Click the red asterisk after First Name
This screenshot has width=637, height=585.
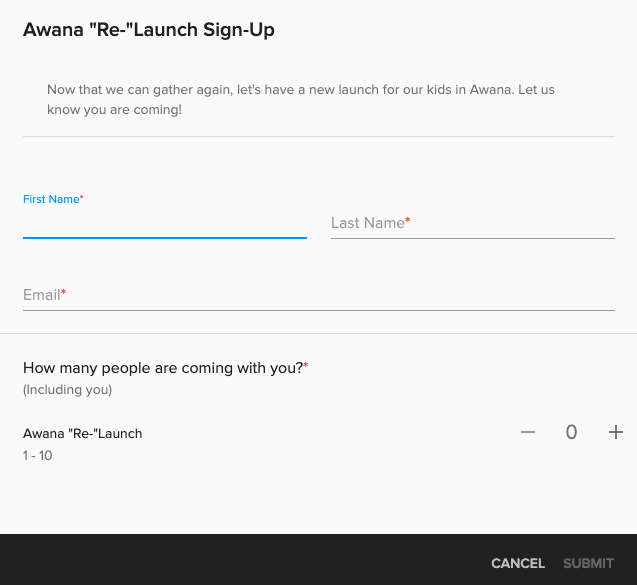[x=82, y=198]
